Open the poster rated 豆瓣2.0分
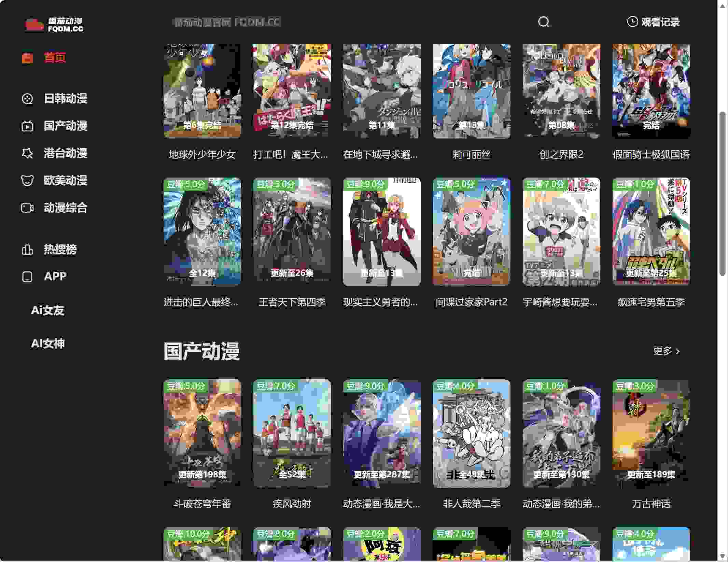 pyautogui.click(x=382, y=544)
